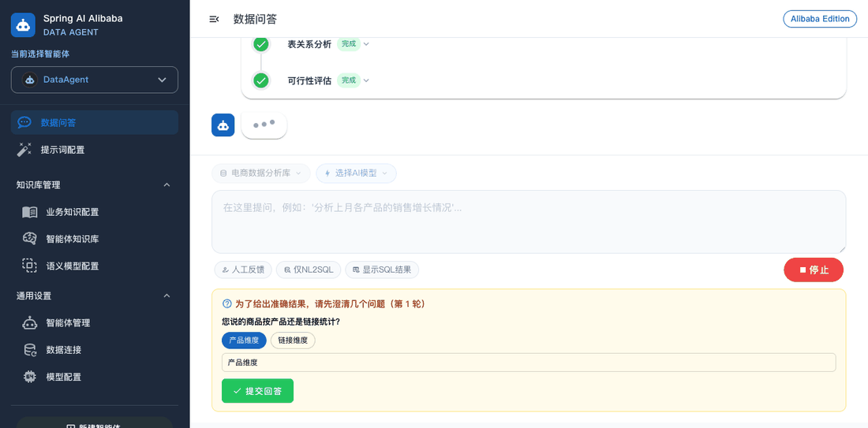Click the chip icon for 模型配置
868x428 pixels.
coord(30,377)
